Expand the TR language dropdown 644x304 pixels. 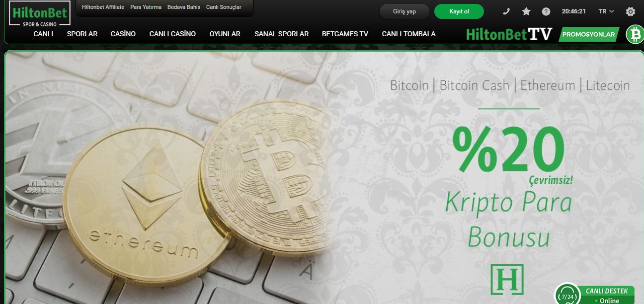(x=606, y=11)
